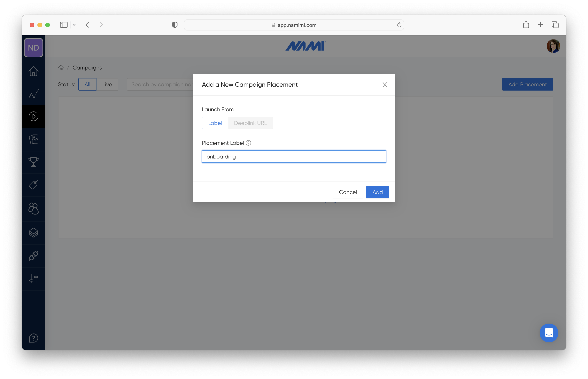Screen dimensions: 588x379
Task: Open the price tag sidebar icon
Action: [33, 185]
